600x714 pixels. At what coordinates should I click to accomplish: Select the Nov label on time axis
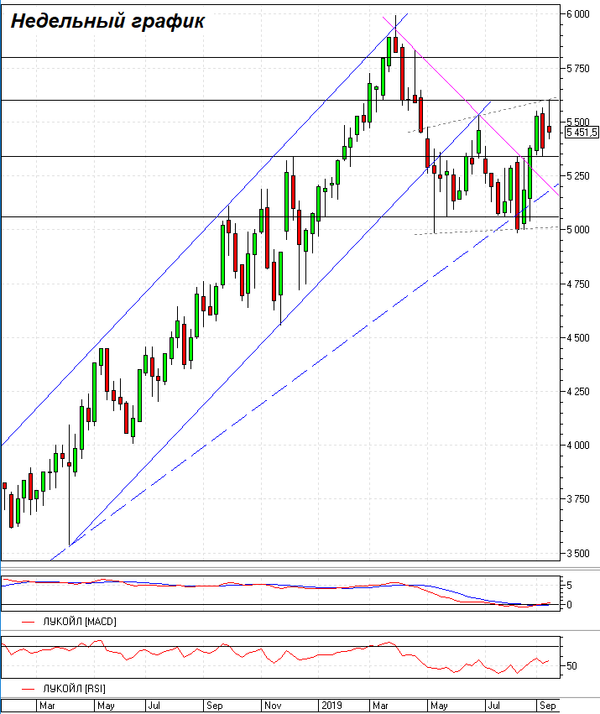point(272,705)
